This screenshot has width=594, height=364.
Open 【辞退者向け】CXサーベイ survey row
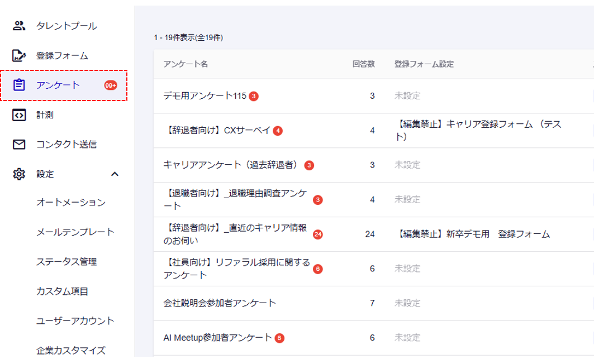(217, 130)
